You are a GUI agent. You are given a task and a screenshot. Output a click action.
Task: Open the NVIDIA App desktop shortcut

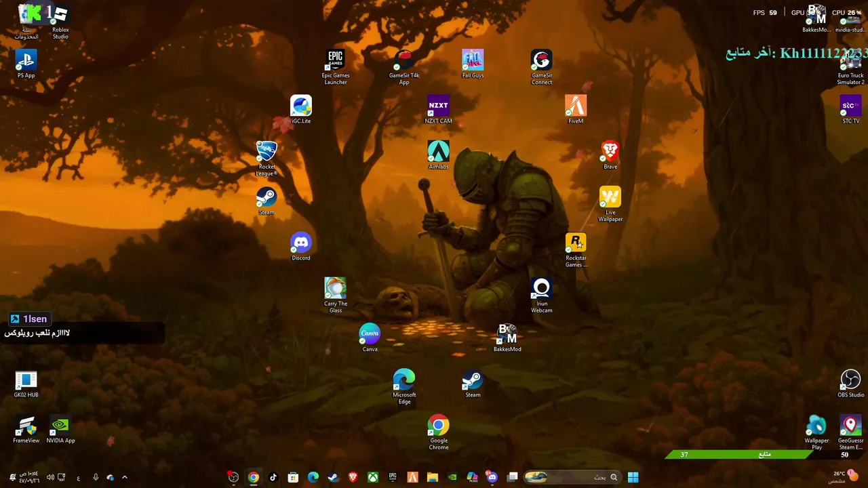[x=60, y=429]
